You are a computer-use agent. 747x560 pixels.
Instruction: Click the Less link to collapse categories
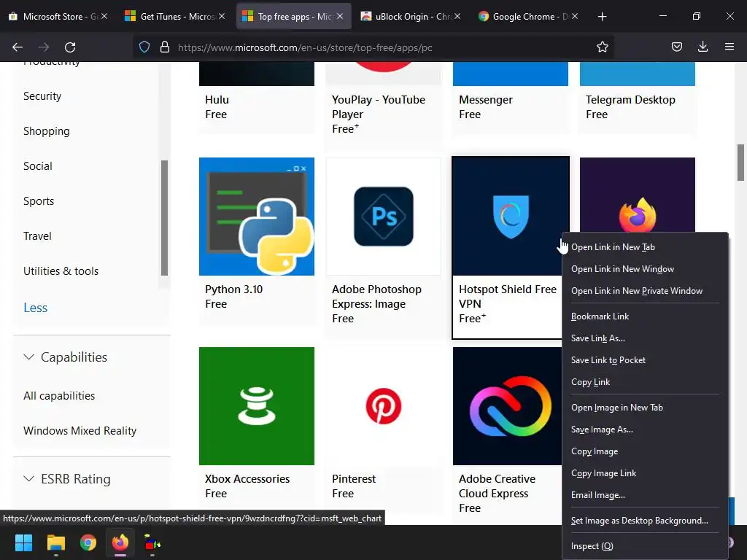click(35, 308)
